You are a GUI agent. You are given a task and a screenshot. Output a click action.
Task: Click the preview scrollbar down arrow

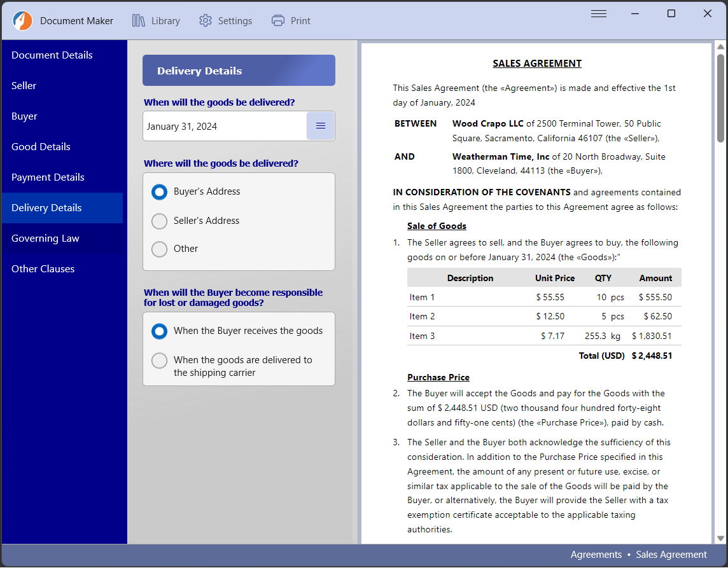pos(720,538)
